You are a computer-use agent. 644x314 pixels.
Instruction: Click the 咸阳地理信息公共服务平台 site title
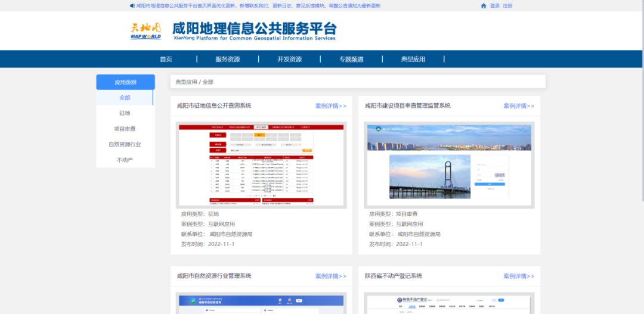click(x=254, y=31)
